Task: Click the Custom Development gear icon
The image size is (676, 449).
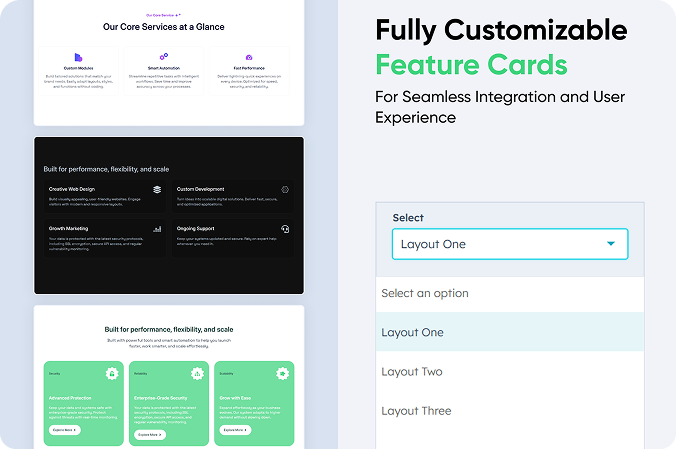Action: pyautogui.click(x=285, y=189)
